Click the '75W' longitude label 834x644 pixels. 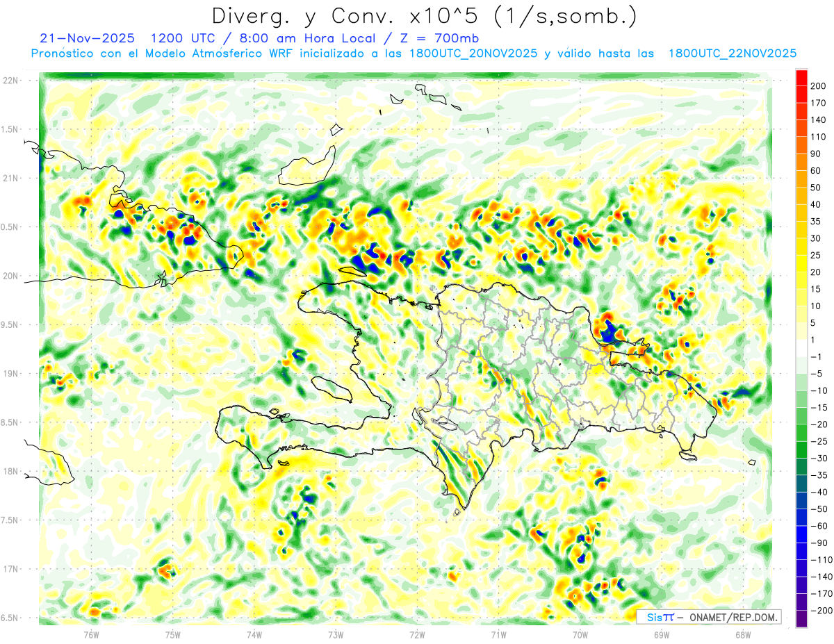coord(172,634)
